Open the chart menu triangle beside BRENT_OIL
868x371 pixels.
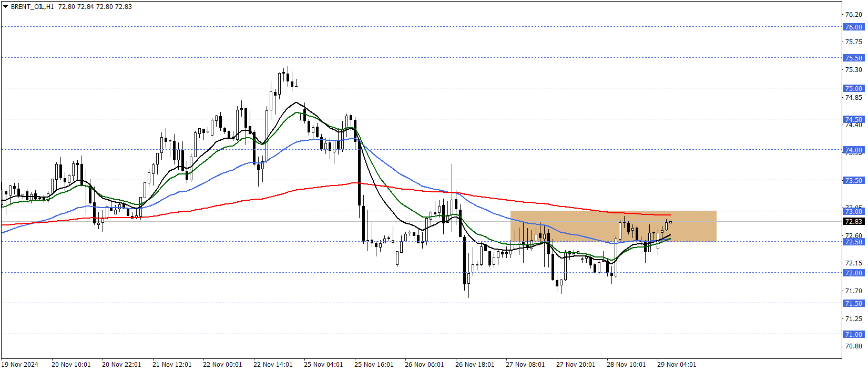(6, 7)
